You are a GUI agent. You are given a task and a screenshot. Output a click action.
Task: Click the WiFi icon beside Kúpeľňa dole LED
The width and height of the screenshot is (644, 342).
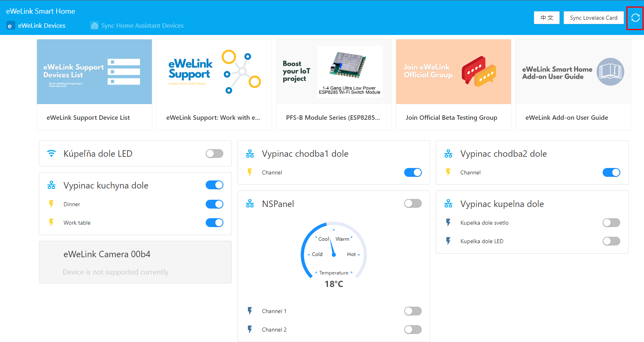pos(51,154)
